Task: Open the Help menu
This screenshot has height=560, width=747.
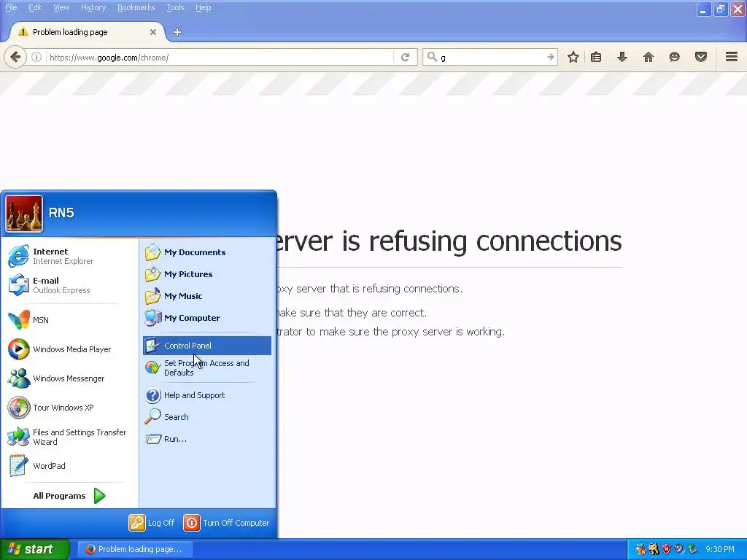Action: pos(204,7)
